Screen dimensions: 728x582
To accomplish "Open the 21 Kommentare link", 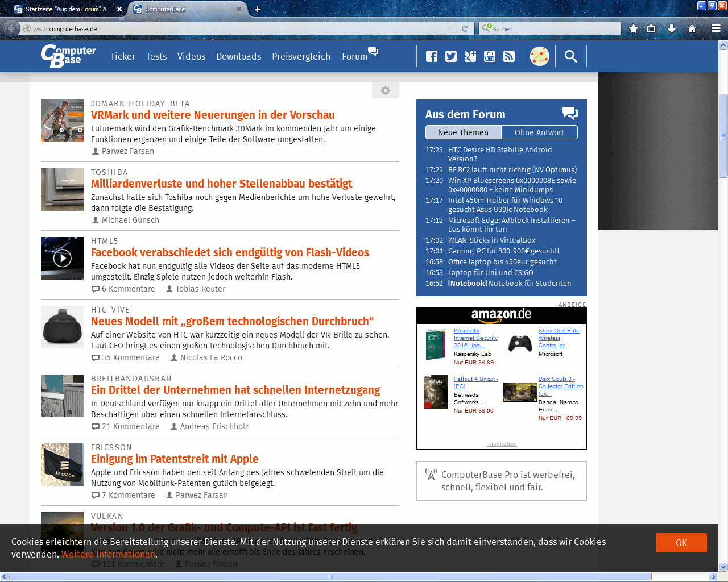I will [x=126, y=426].
